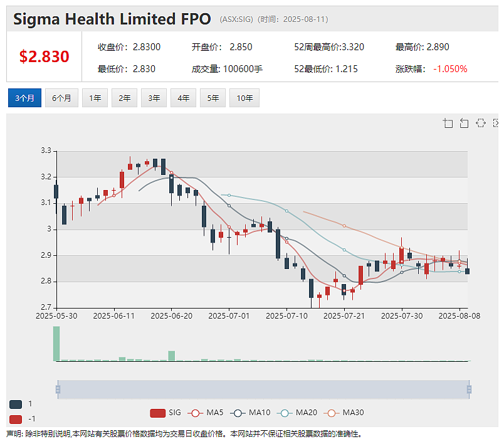This screenshot has height=444, width=504.
Task: Click the left handle of data zoom slider
Action: click(58, 389)
